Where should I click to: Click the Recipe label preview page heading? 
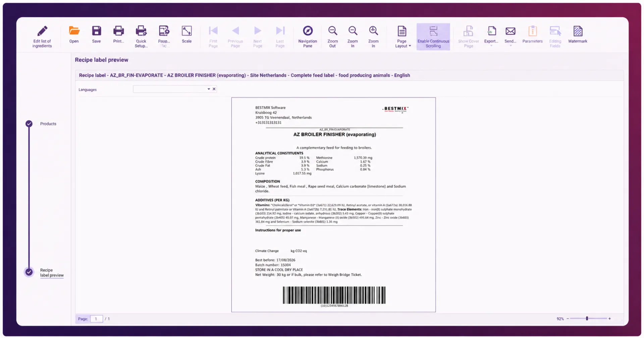pos(101,60)
